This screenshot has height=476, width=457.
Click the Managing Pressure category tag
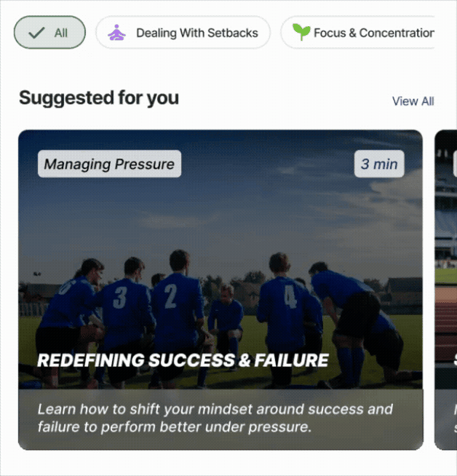[109, 164]
